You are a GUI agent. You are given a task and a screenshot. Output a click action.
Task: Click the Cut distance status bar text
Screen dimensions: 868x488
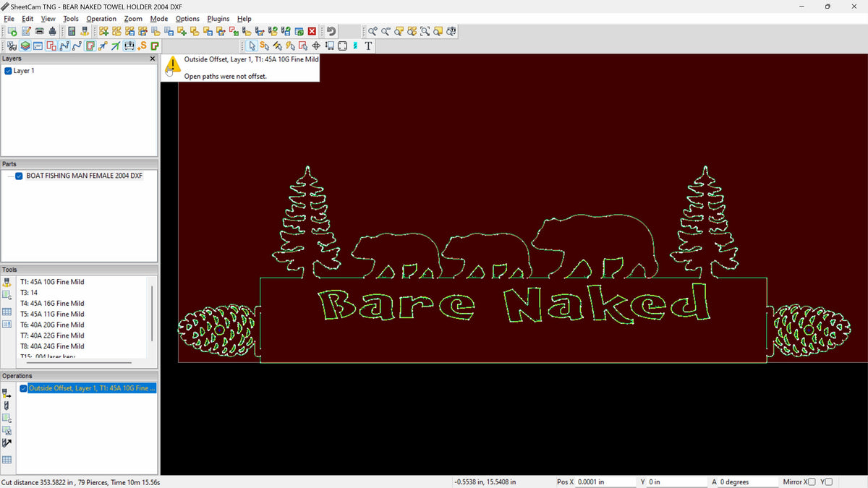[81, 481]
